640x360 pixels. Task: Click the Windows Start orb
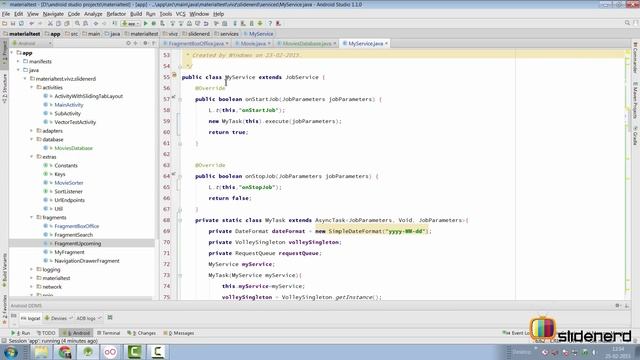click(x=11, y=352)
